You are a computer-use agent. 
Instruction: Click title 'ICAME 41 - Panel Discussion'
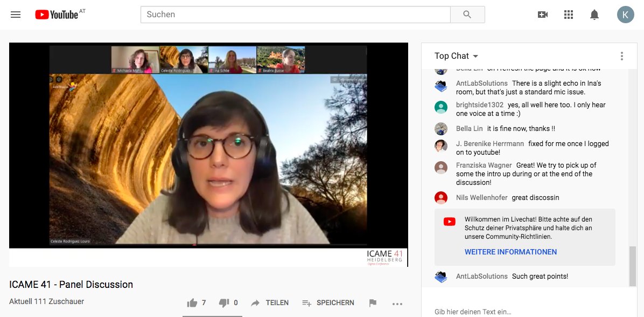[x=71, y=285]
